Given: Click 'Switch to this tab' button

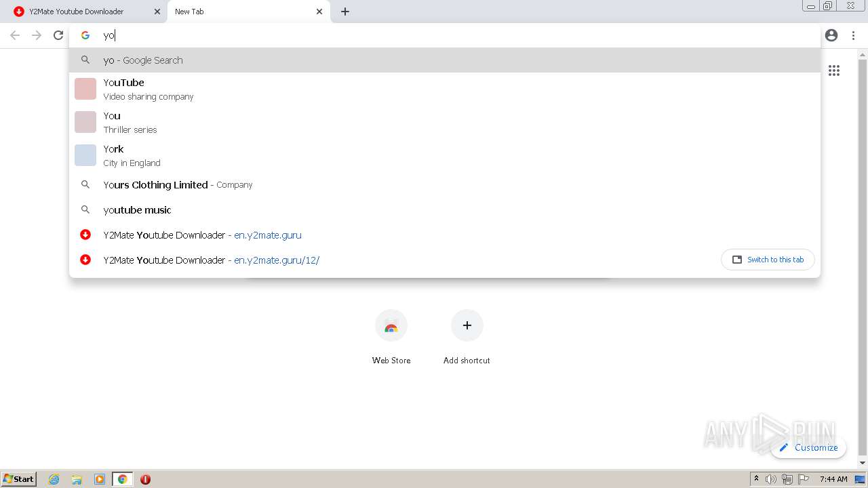Looking at the screenshot, I should (768, 260).
